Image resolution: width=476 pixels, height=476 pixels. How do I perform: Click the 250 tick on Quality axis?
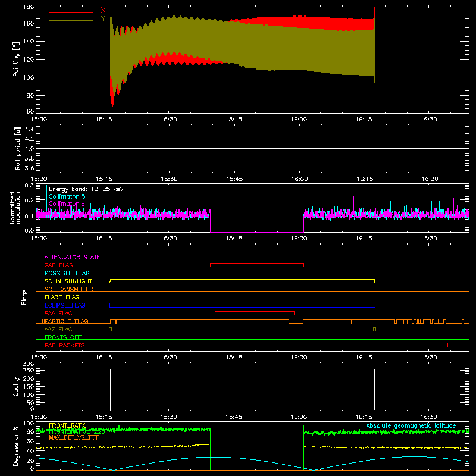pyautogui.click(x=29, y=370)
